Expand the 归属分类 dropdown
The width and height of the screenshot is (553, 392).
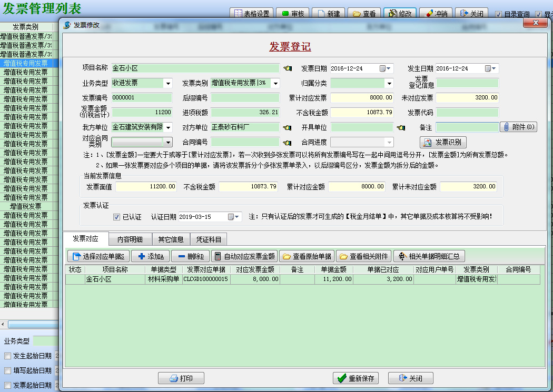pos(389,84)
